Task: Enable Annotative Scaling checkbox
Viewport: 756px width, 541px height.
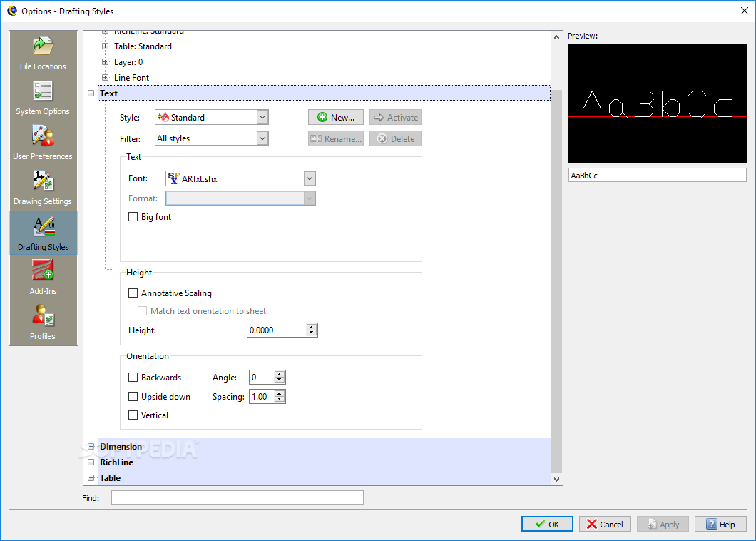Action: point(133,293)
